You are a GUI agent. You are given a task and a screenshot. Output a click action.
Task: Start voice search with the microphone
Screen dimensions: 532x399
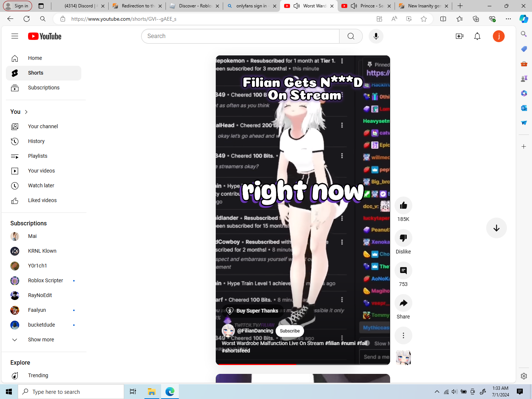click(376, 36)
